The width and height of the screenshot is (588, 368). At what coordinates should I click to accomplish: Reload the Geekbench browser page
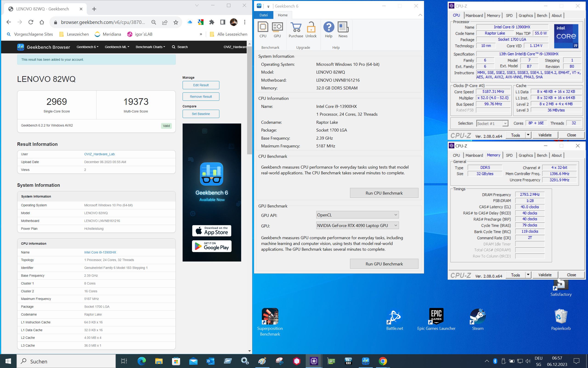click(x=31, y=22)
